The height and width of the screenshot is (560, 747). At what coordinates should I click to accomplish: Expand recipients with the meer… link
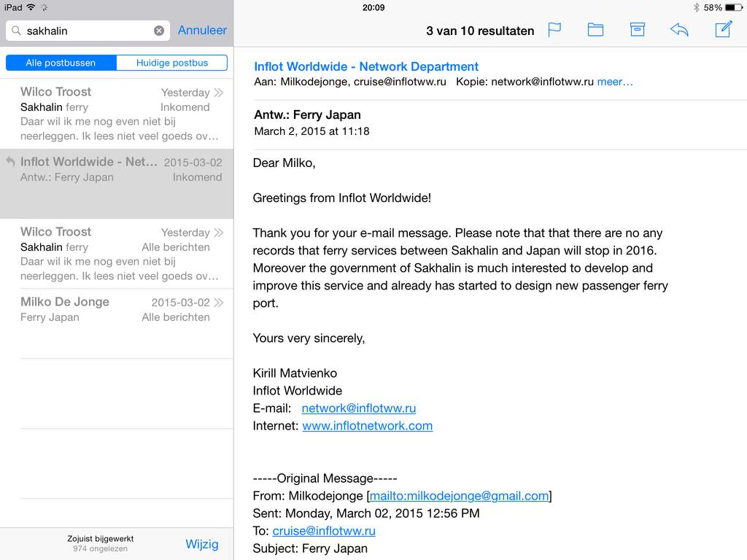(x=615, y=82)
